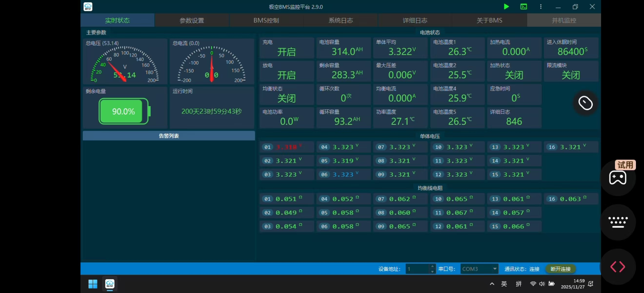Click the red angle-brackets overlay icon
The height and width of the screenshot is (293, 644).
pyautogui.click(x=617, y=266)
